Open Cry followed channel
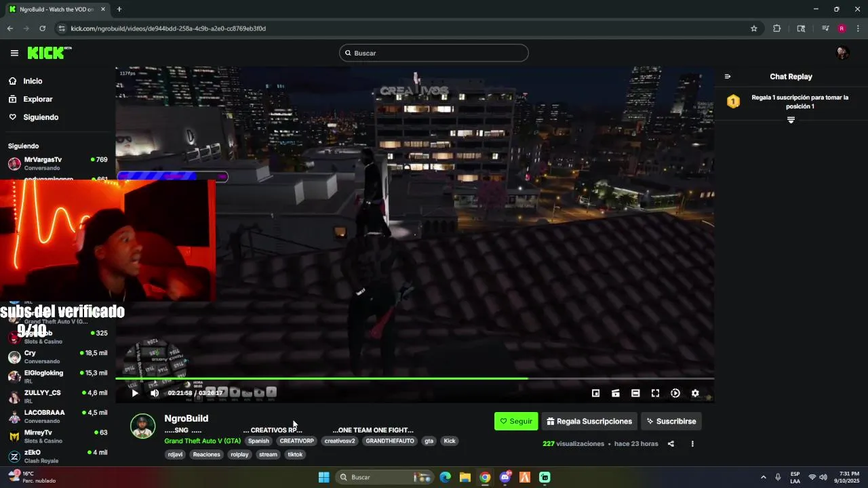This screenshot has width=868, height=488. pos(58,357)
